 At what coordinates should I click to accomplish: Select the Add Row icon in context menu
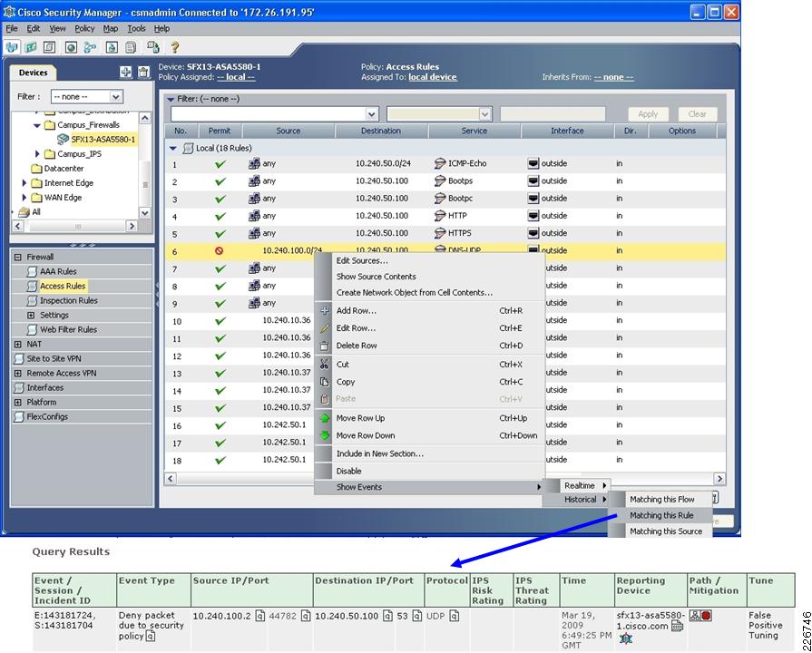point(326,311)
